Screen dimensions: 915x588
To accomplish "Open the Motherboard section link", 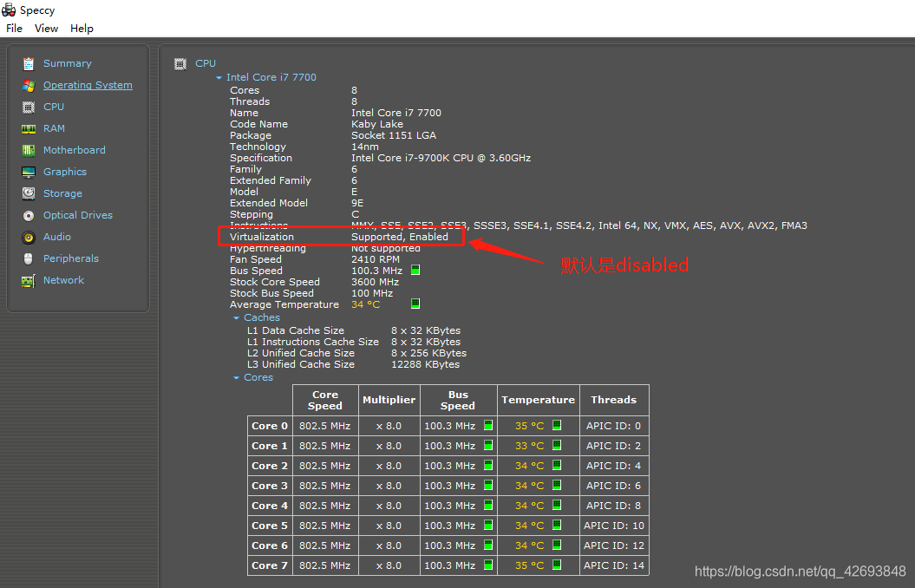I will [x=74, y=150].
